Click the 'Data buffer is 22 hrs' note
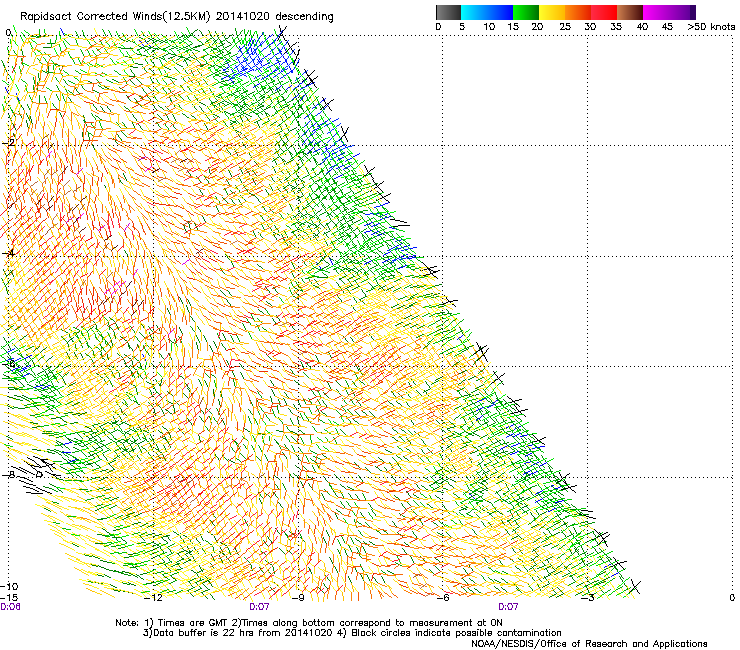This screenshot has height=650, width=740. 204,633
